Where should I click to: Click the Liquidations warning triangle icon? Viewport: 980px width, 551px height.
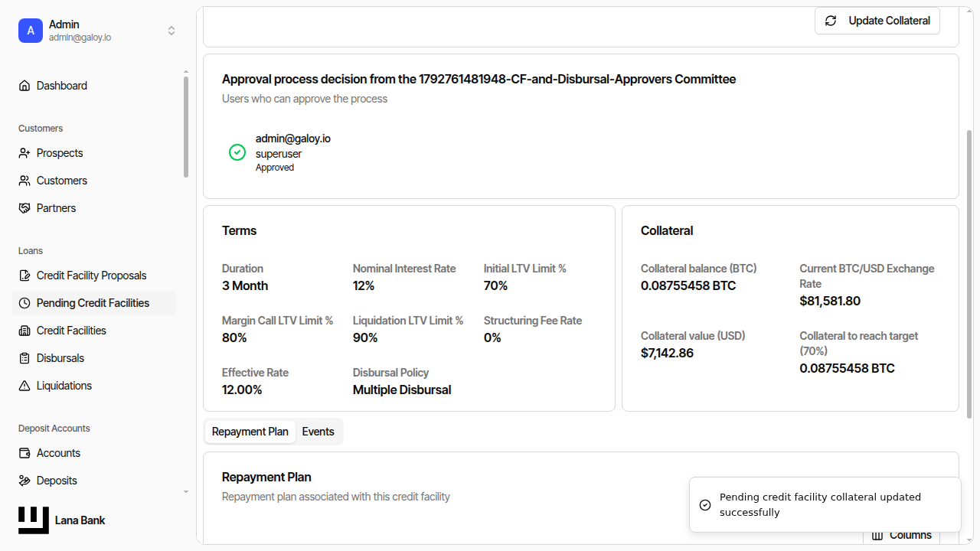[24, 386]
